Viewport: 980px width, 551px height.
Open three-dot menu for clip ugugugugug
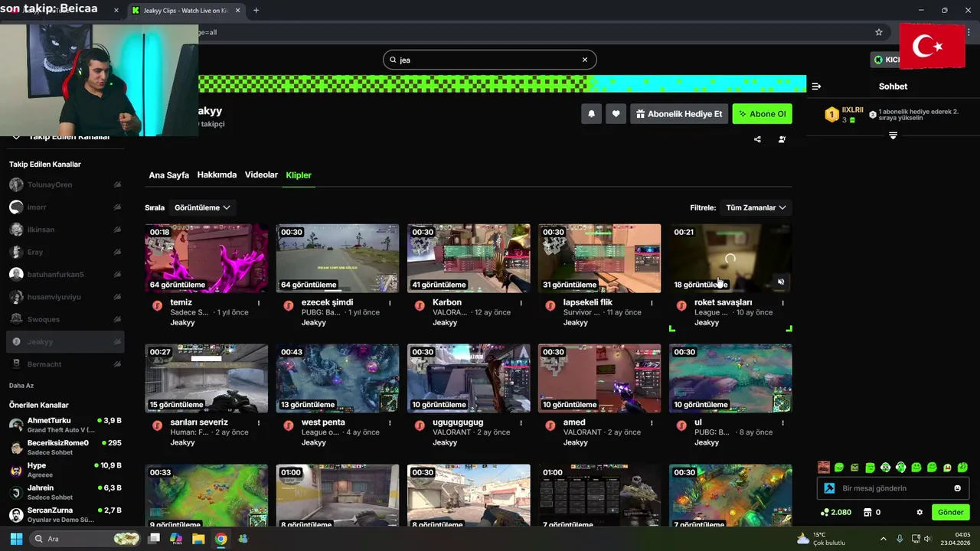(x=521, y=423)
